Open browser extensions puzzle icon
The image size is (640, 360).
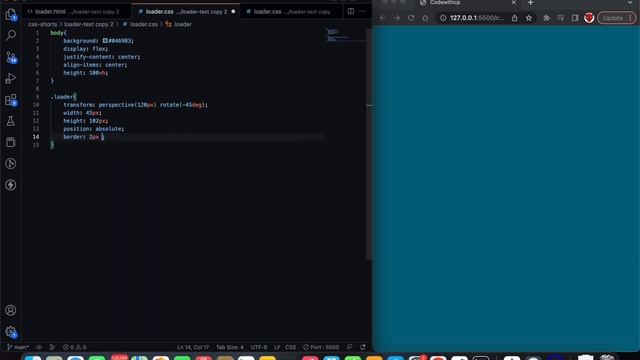tap(546, 18)
